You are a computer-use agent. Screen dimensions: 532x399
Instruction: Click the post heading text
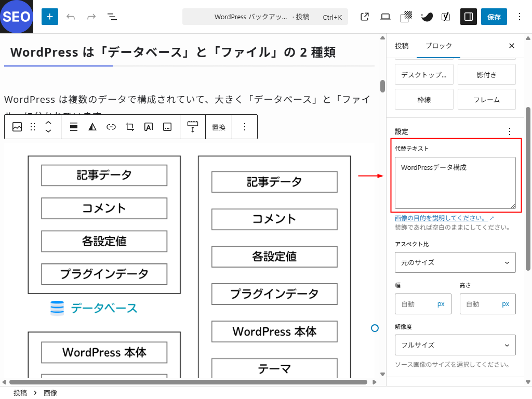(x=173, y=52)
